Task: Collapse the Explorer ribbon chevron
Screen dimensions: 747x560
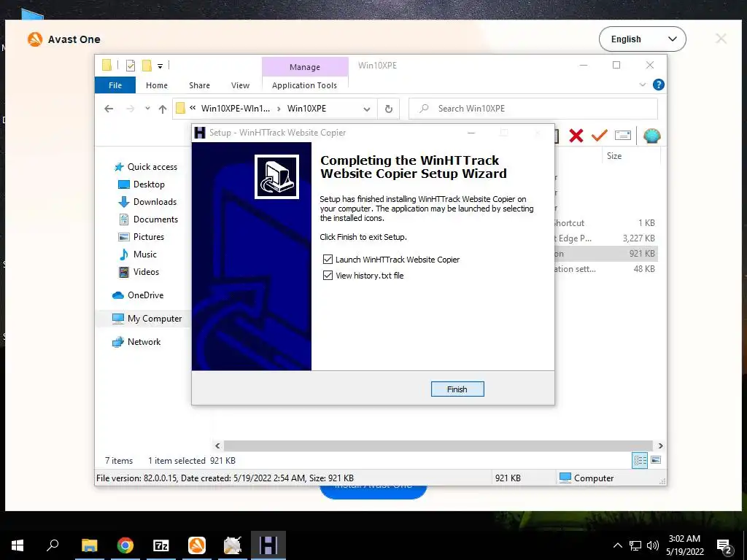Action: 643,85
